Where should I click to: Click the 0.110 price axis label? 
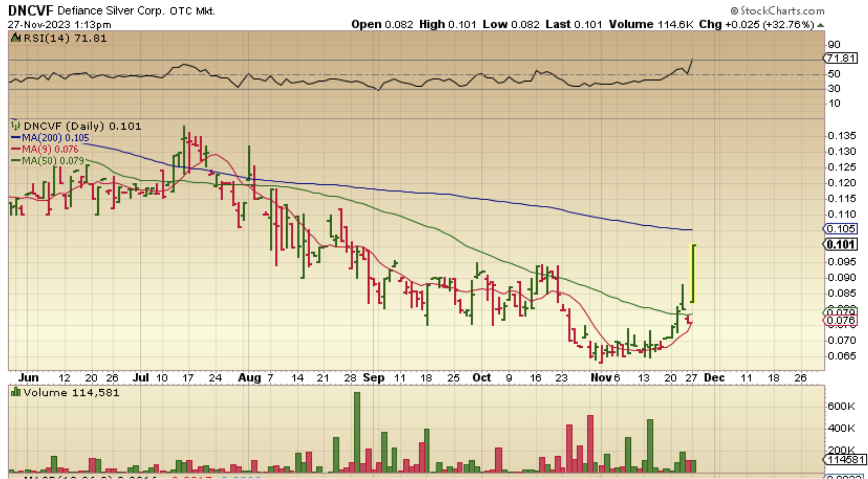(x=842, y=215)
